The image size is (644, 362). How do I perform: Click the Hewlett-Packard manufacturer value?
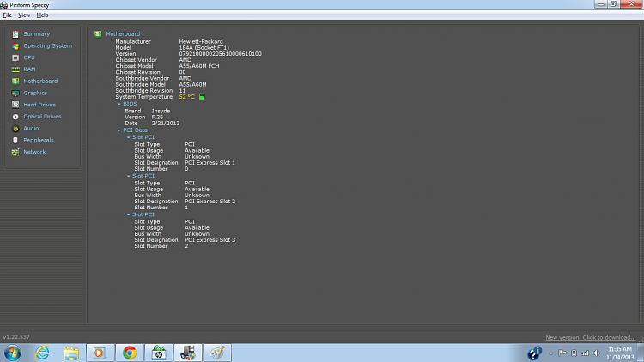coord(201,41)
